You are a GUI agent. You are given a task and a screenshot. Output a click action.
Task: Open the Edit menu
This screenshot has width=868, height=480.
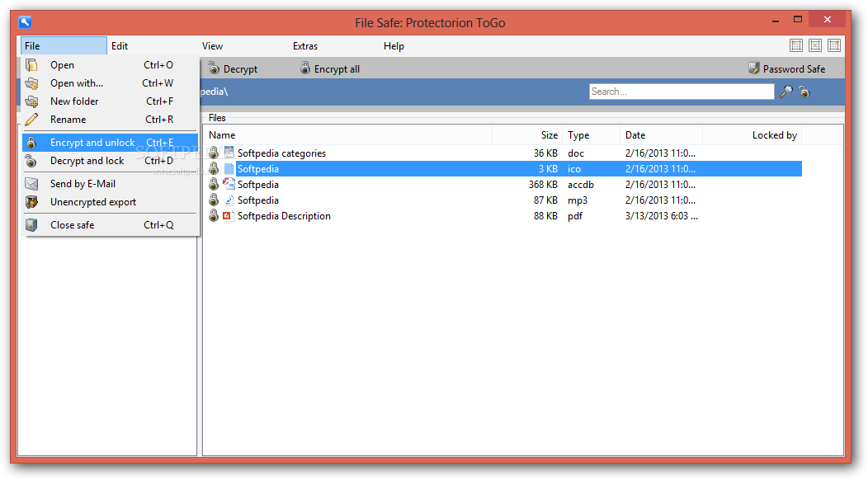120,46
